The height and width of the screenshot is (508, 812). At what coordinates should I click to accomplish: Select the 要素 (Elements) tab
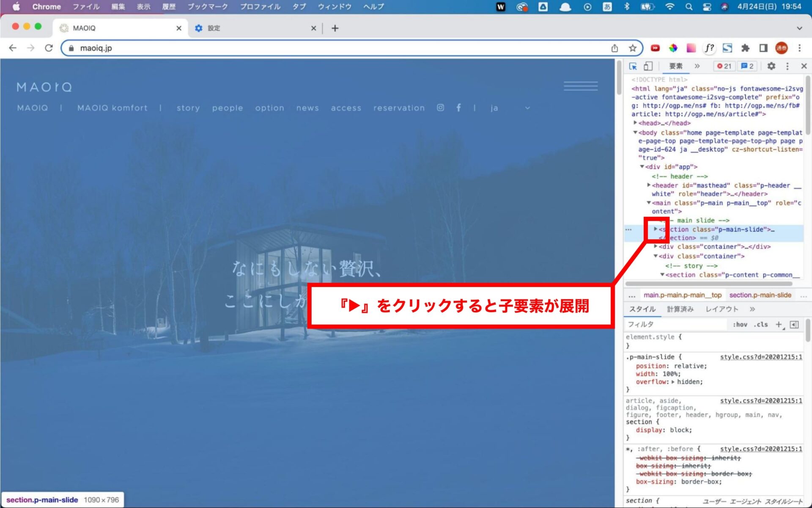pos(675,66)
